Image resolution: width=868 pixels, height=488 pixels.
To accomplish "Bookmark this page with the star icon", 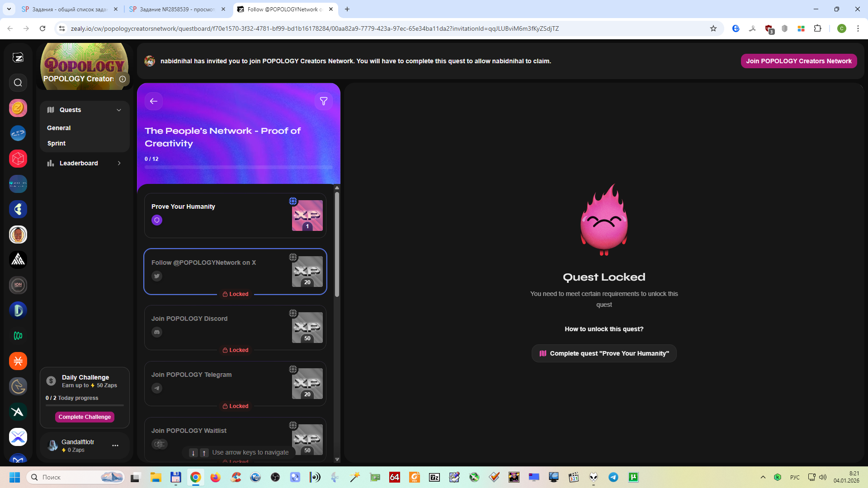I will point(713,28).
